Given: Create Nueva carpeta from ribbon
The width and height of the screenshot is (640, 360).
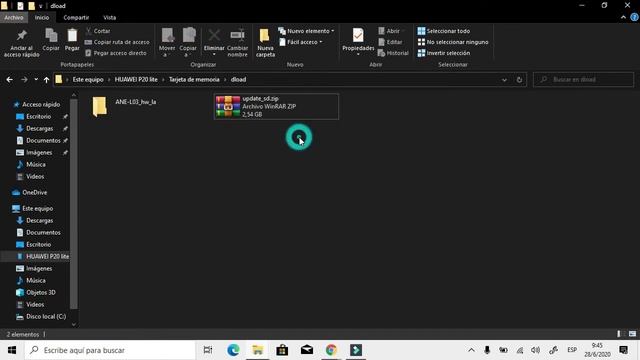Looking at the screenshot, I should (x=265, y=42).
